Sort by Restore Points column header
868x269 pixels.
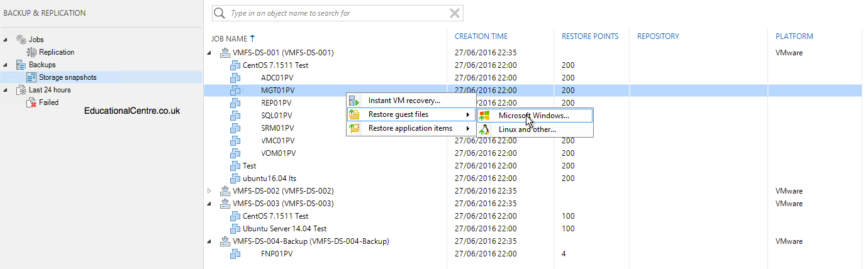pyautogui.click(x=590, y=36)
